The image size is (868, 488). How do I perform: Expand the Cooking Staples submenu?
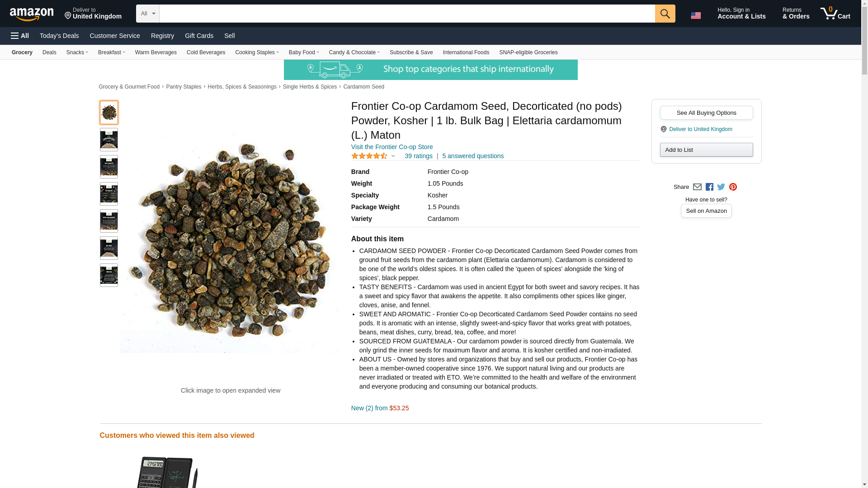(x=257, y=52)
